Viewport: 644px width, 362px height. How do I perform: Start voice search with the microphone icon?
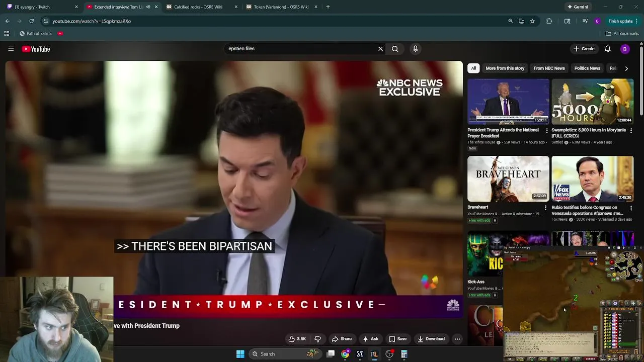coord(415,49)
